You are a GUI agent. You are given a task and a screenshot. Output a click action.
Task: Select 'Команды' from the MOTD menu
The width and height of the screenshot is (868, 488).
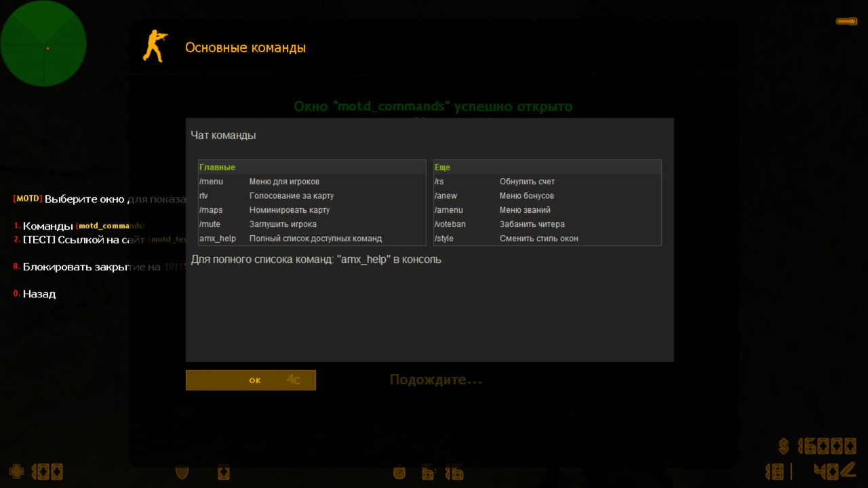tap(47, 226)
